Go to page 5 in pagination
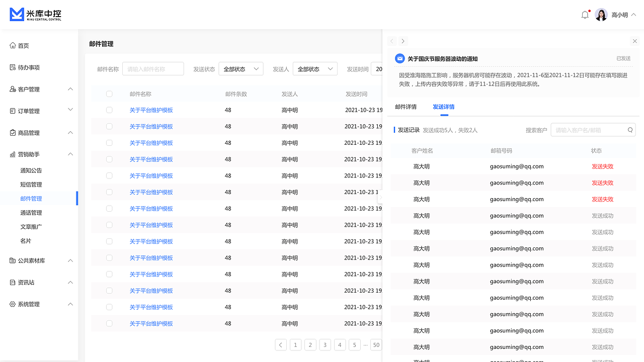 [x=354, y=345]
